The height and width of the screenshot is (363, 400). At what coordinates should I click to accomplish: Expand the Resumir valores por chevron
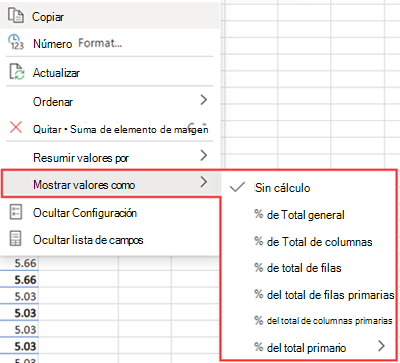point(204,156)
